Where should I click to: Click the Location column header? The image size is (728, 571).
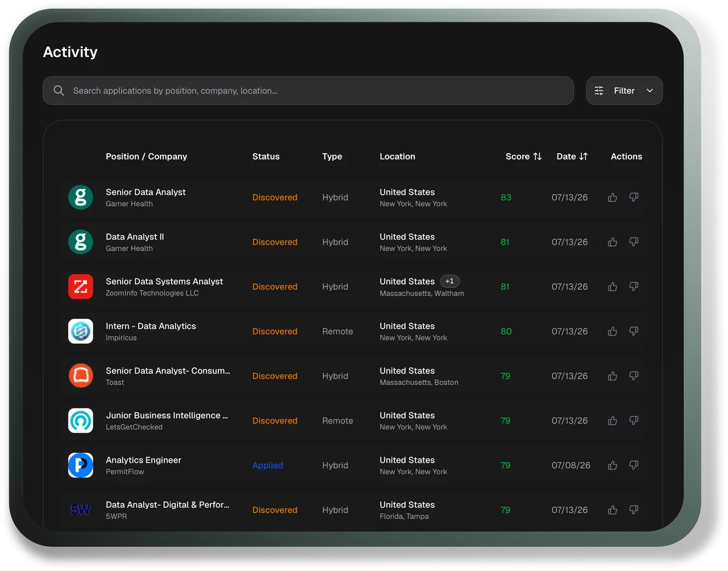[x=397, y=156]
